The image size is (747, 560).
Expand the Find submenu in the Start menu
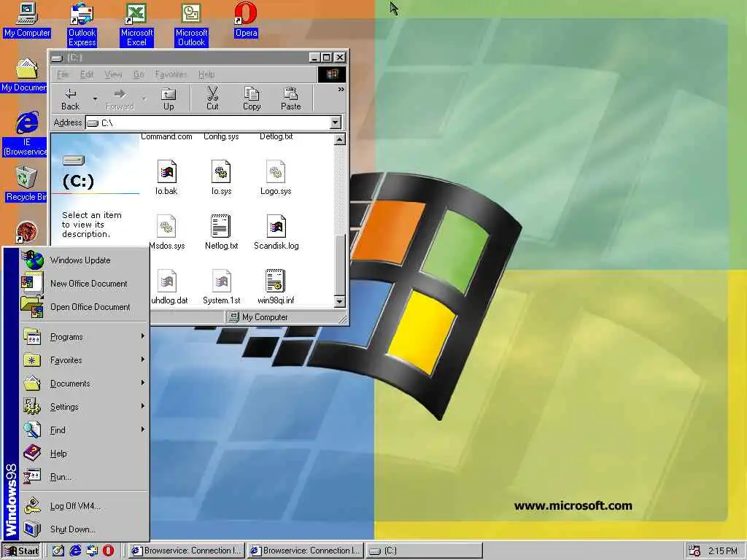coord(84,430)
